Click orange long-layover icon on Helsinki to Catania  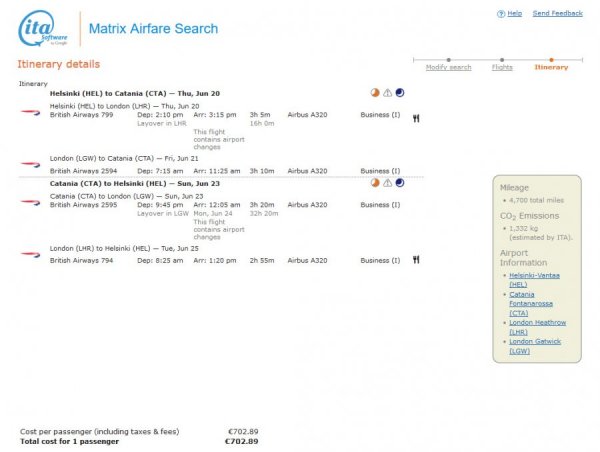375,92
